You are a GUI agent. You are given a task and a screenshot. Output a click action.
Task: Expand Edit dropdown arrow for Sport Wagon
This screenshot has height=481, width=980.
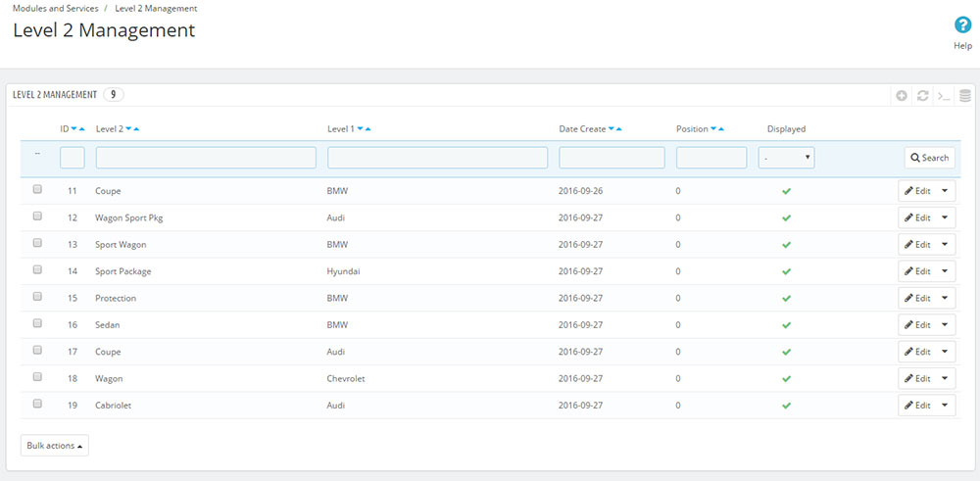945,245
